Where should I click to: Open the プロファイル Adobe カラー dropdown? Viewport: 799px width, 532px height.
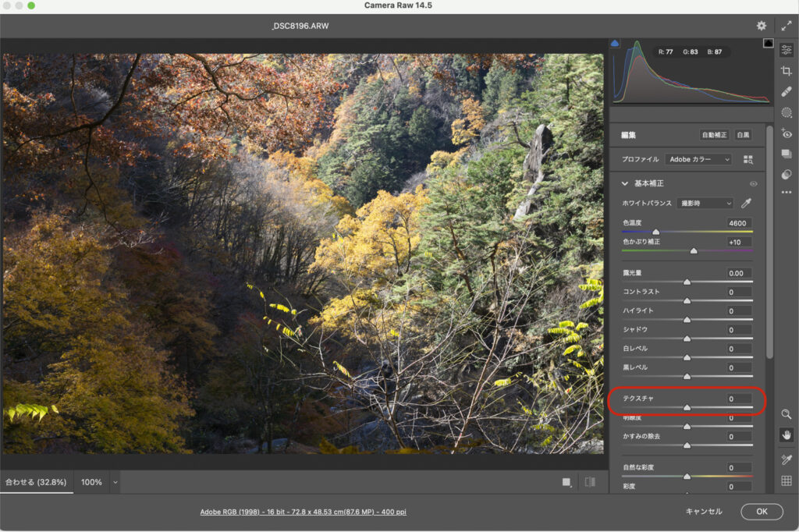coord(698,159)
